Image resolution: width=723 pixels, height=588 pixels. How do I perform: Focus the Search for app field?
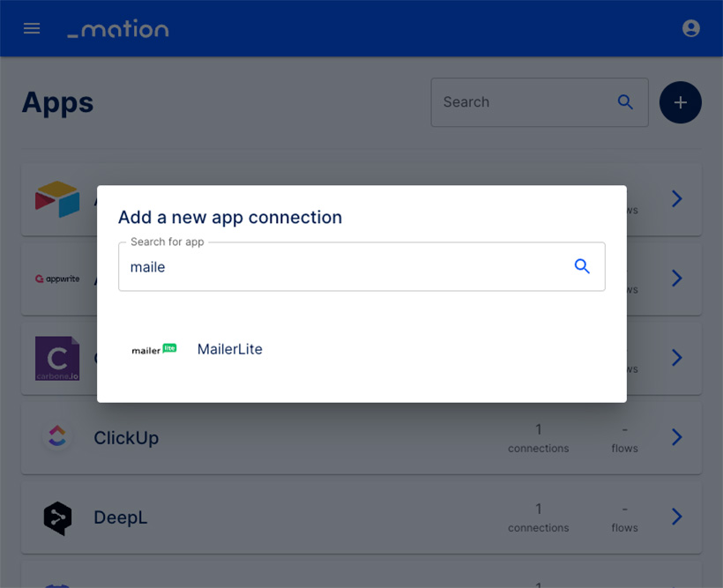tap(361, 266)
